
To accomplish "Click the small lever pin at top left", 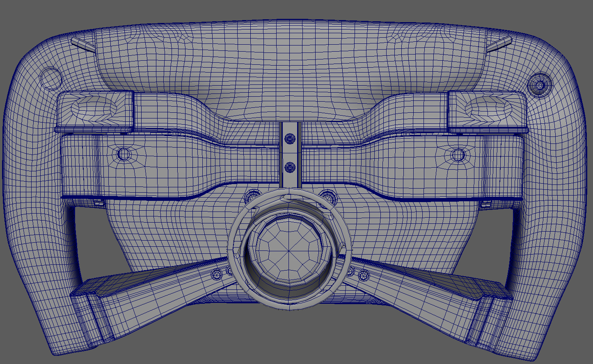I will coord(82,44).
